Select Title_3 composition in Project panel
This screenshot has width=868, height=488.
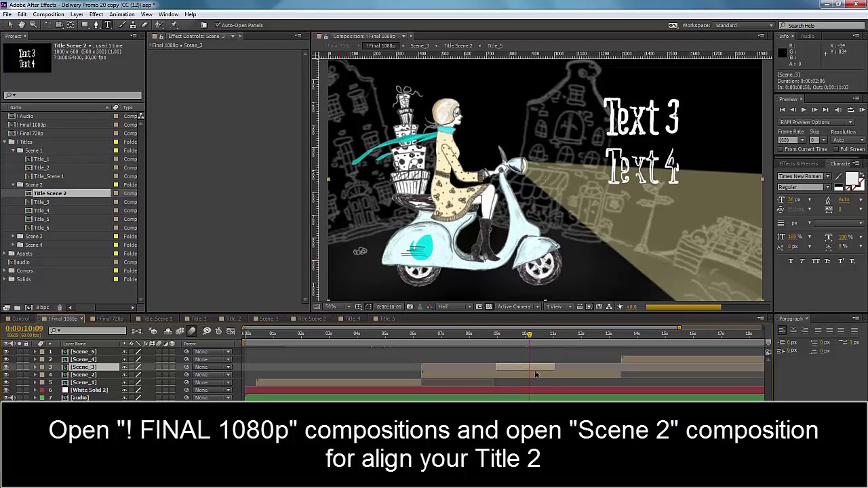[x=41, y=202]
